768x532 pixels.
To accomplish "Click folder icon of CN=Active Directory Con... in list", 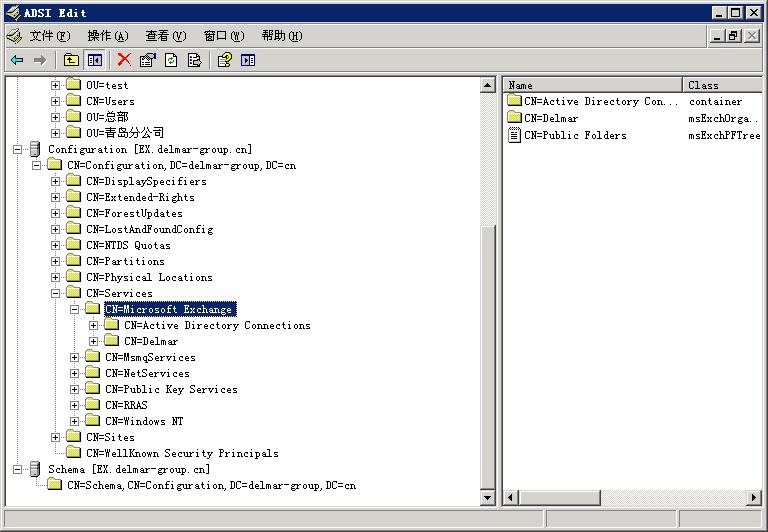I will point(514,100).
